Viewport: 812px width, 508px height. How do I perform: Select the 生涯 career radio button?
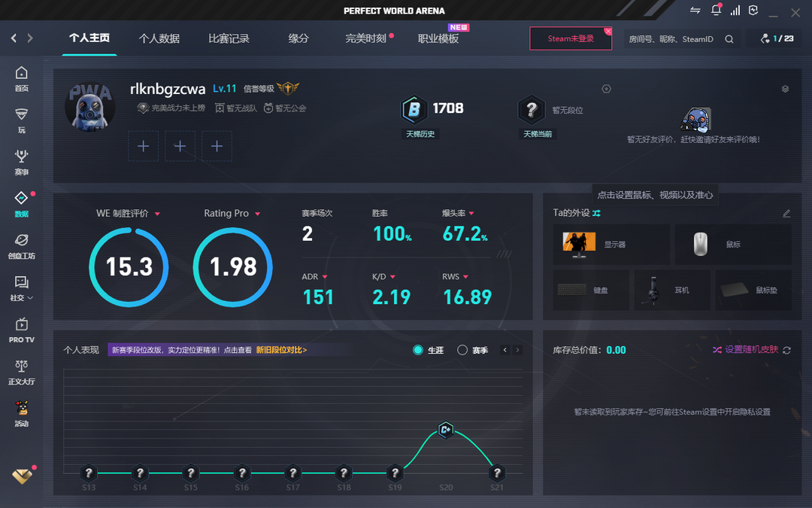click(418, 350)
